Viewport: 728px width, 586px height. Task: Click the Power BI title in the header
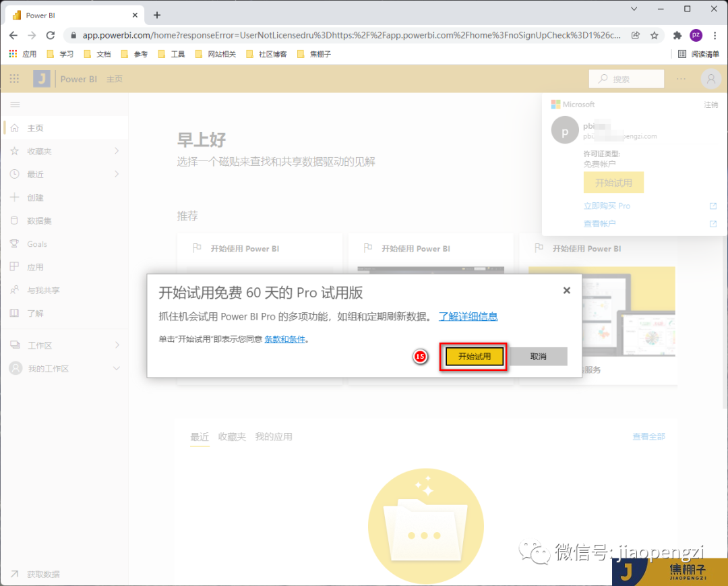point(78,79)
